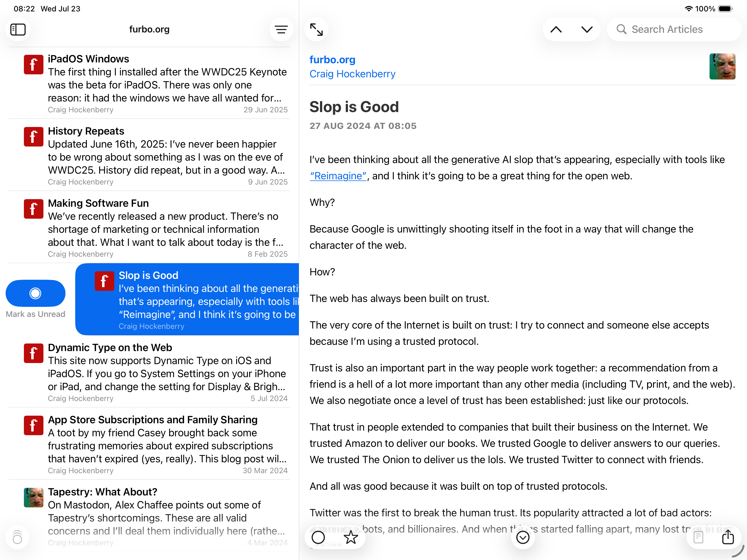Open the "Reimagine" hyperlink
Viewport: 747px width, 560px height.
tap(338, 176)
